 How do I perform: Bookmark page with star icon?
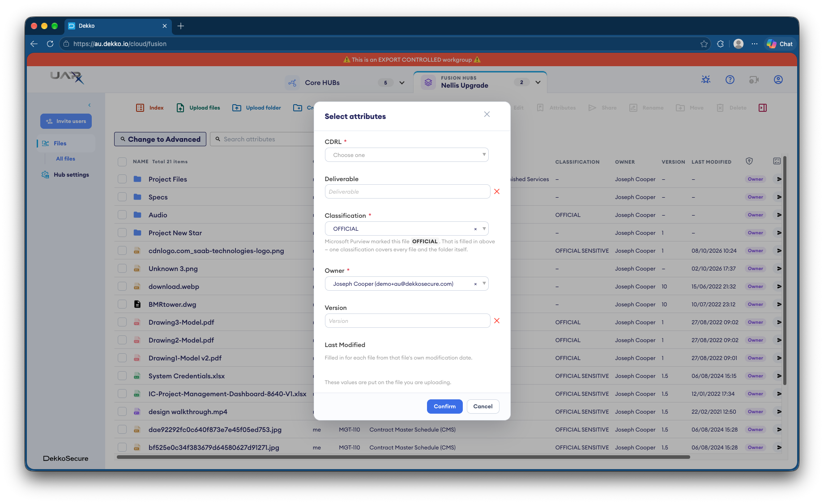pyautogui.click(x=704, y=44)
